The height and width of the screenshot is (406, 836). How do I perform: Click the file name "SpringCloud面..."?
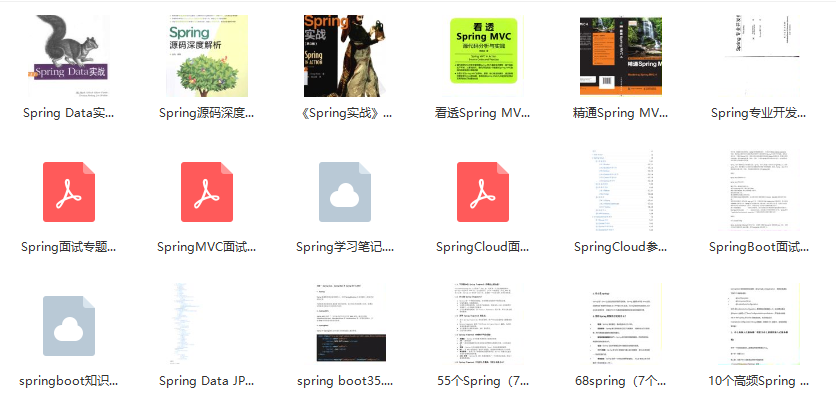(x=483, y=247)
